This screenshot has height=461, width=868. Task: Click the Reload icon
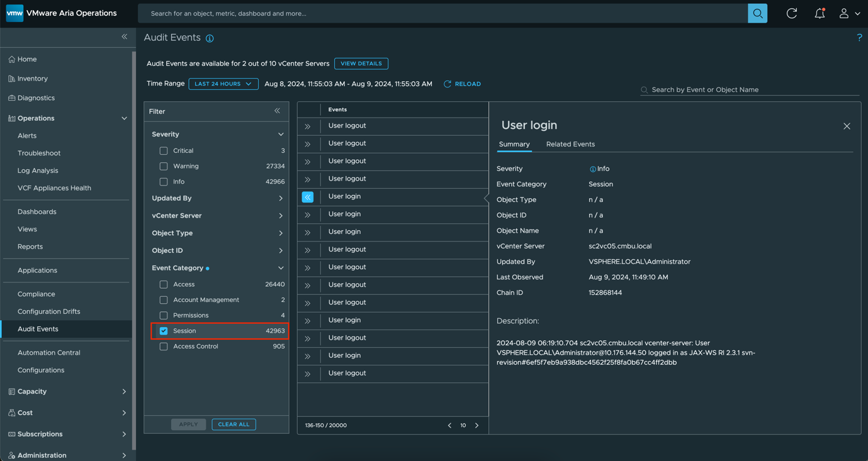[448, 84]
